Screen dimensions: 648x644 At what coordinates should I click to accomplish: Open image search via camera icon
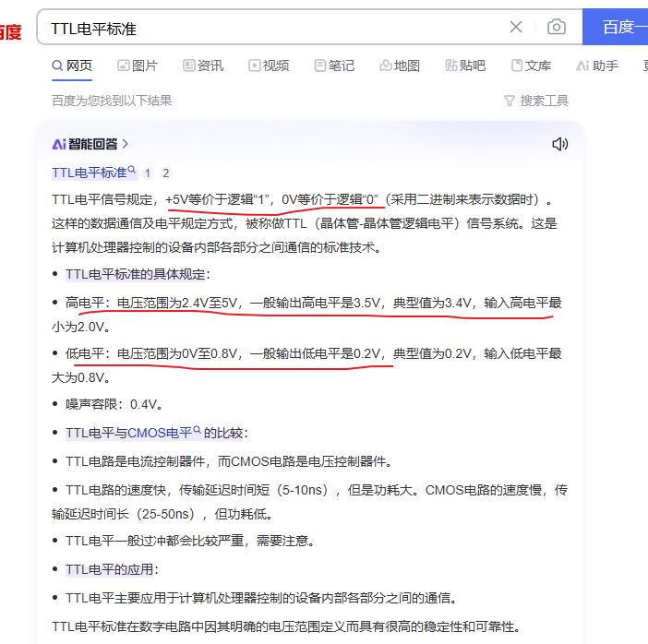click(557, 28)
